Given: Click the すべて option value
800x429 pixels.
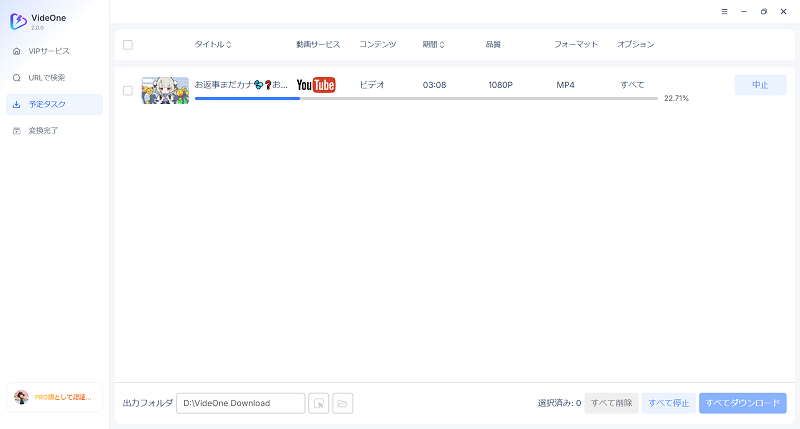Looking at the screenshot, I should [632, 85].
